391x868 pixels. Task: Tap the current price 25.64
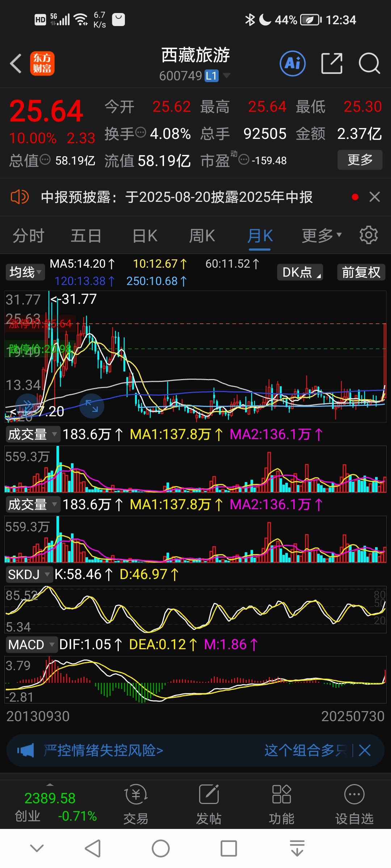[46, 111]
